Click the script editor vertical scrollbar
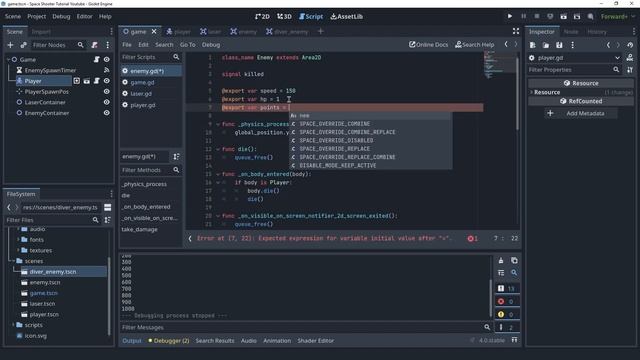Screen dimensions: 640x360 (518, 94)
